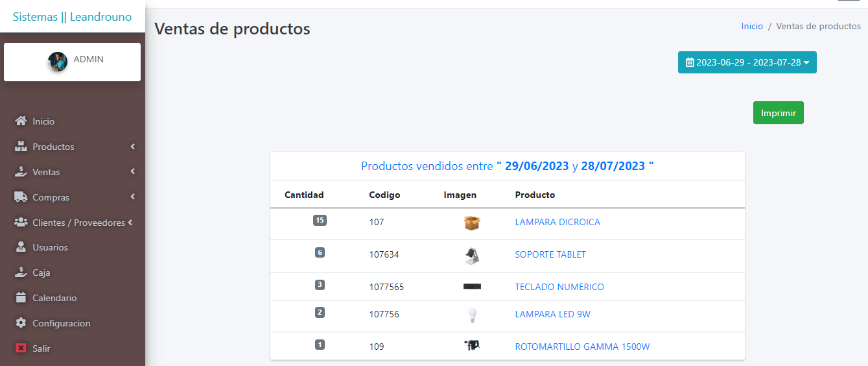Viewport: 868px width, 366px height.
Task: Open the LAMPARA DICROICA product link
Action: coord(557,222)
